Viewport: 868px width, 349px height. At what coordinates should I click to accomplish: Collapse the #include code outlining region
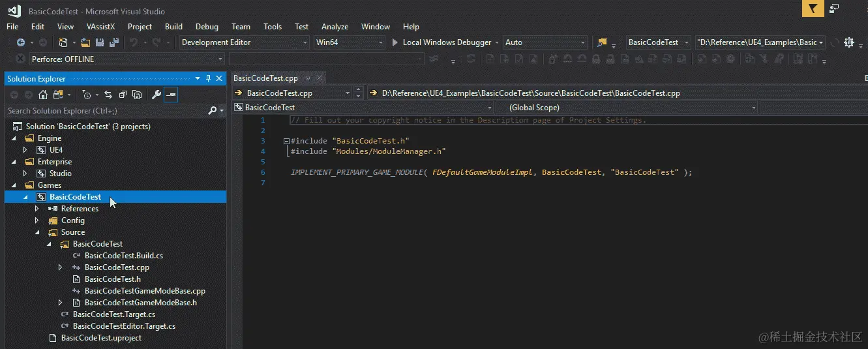[286, 141]
